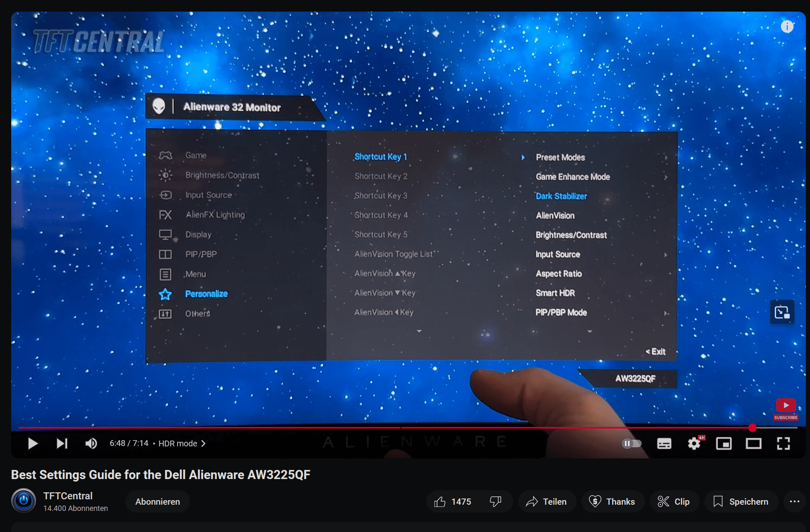The height and width of the screenshot is (532, 810).
Task: Toggle the autoplay switch
Action: (632, 443)
